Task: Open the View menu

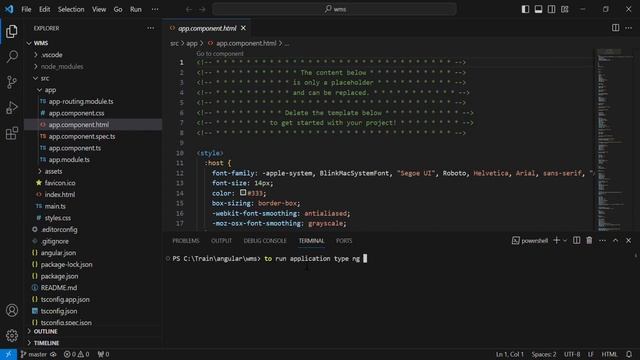Action: (x=99, y=9)
